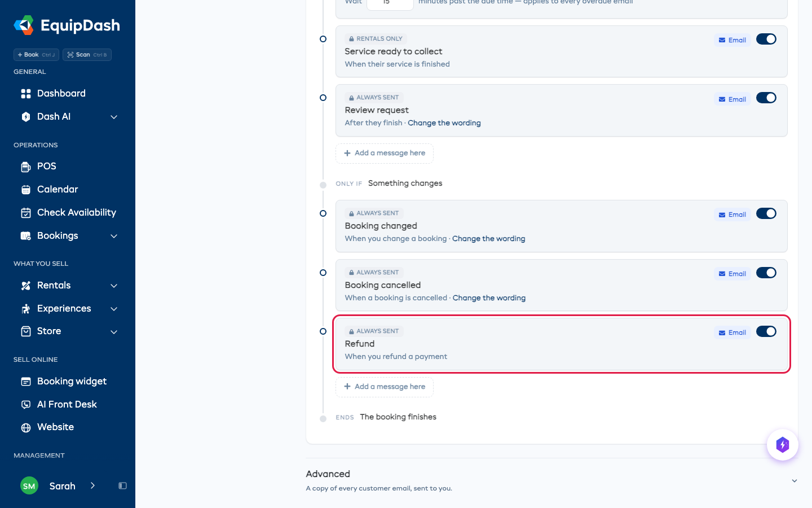This screenshot has height=508, width=812.
Task: Disable the Review request email toggle
Action: (766, 98)
